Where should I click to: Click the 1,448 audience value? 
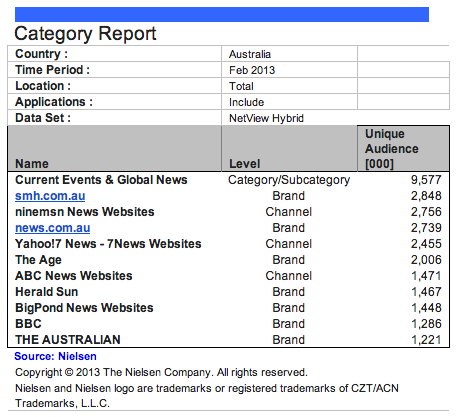(x=426, y=308)
